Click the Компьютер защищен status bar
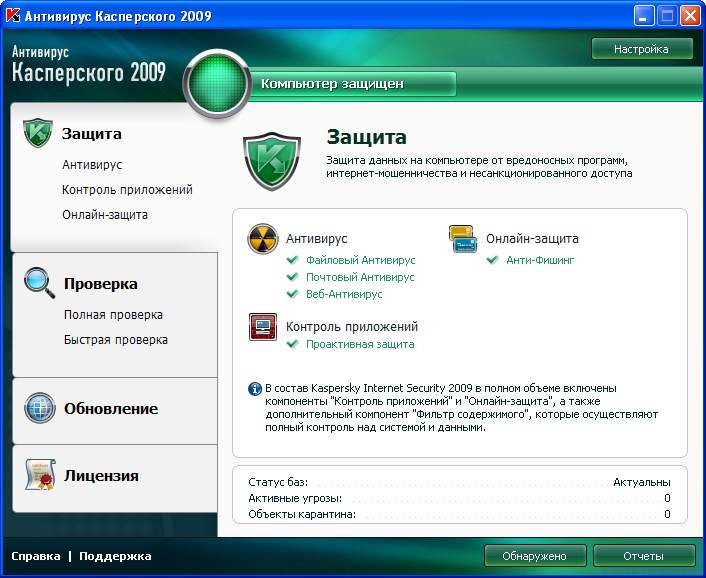Screen dimensions: 706x578 pos(353,84)
